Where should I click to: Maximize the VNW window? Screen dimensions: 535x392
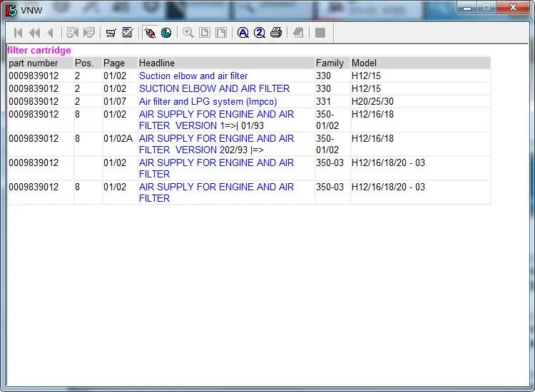tap(486, 8)
